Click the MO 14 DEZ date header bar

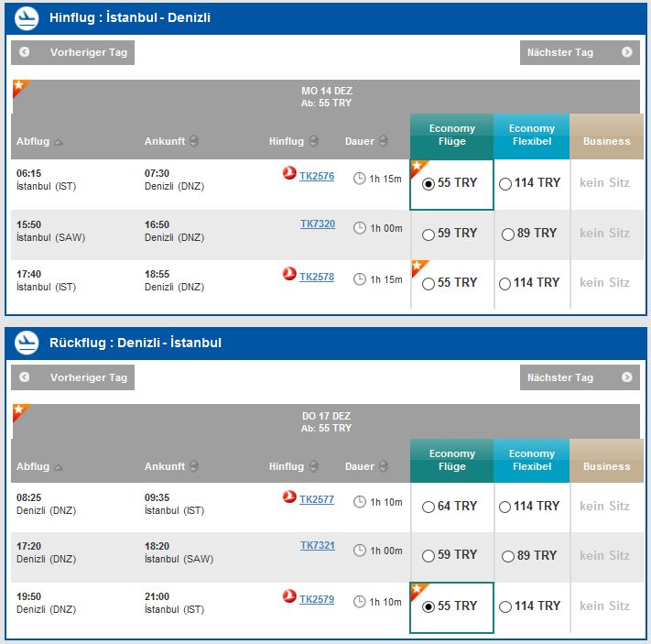pos(326,97)
